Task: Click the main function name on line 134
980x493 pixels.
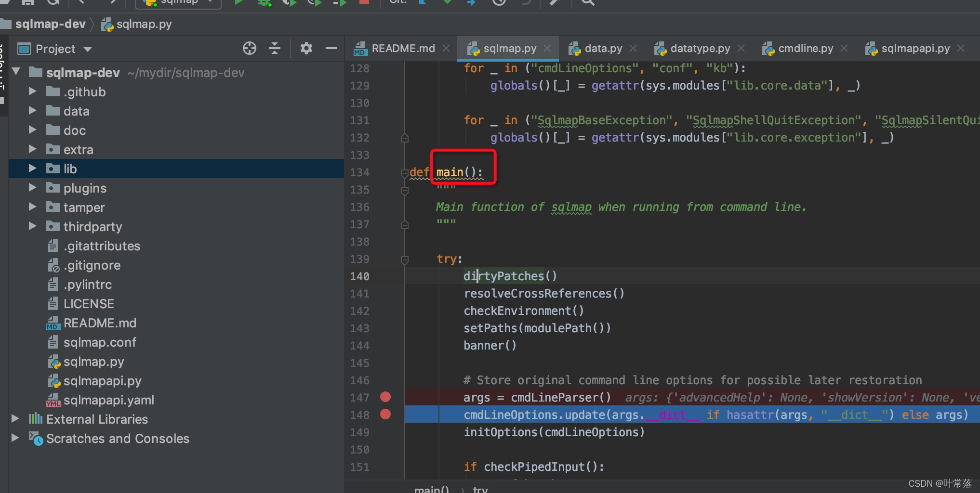Action: coord(450,172)
